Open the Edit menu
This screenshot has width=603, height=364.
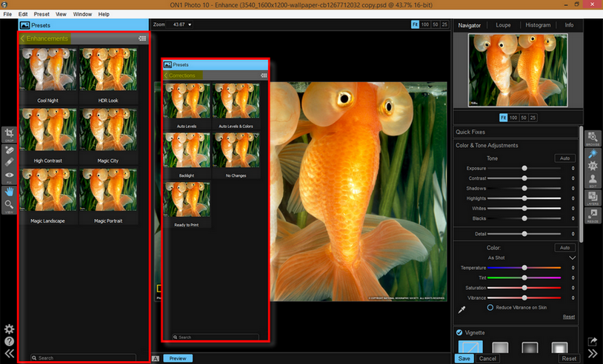(x=23, y=14)
